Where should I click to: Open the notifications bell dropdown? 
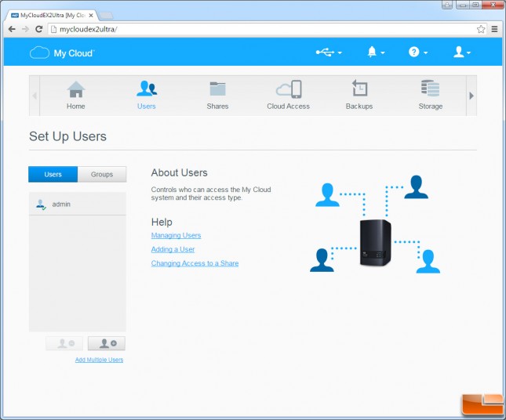376,52
